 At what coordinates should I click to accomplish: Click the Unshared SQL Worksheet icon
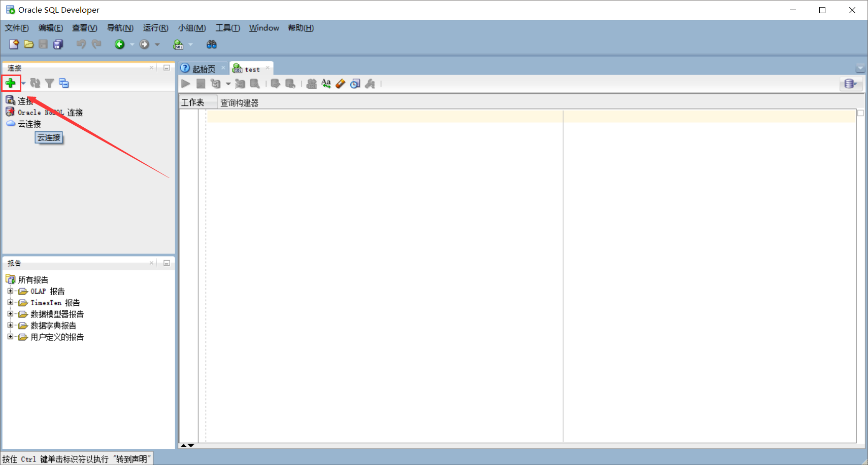[312, 84]
